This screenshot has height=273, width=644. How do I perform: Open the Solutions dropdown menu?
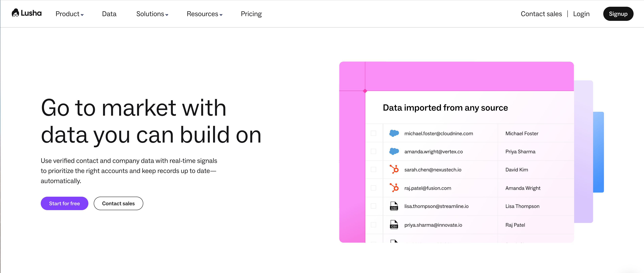[152, 14]
